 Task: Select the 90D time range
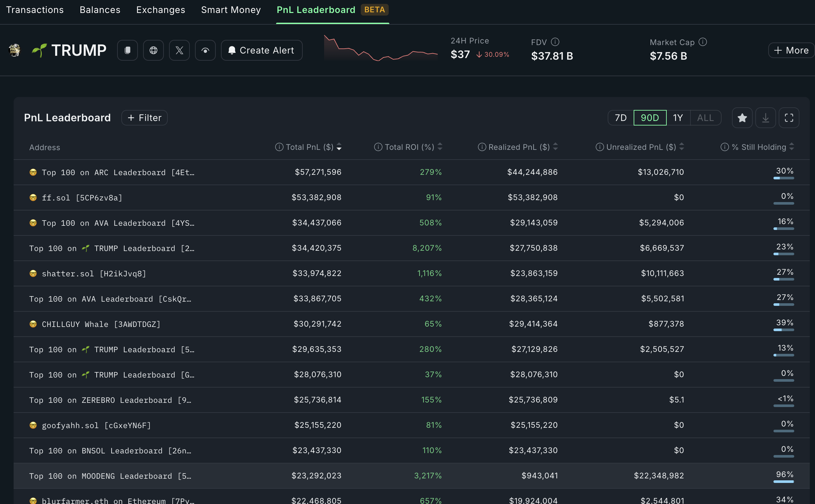[650, 118]
